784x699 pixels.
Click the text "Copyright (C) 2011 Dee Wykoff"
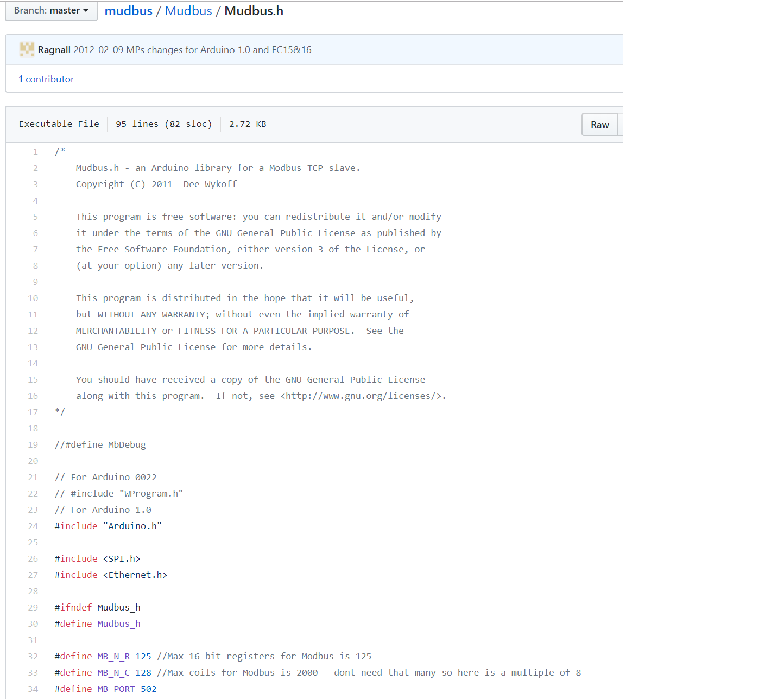pyautogui.click(x=156, y=185)
